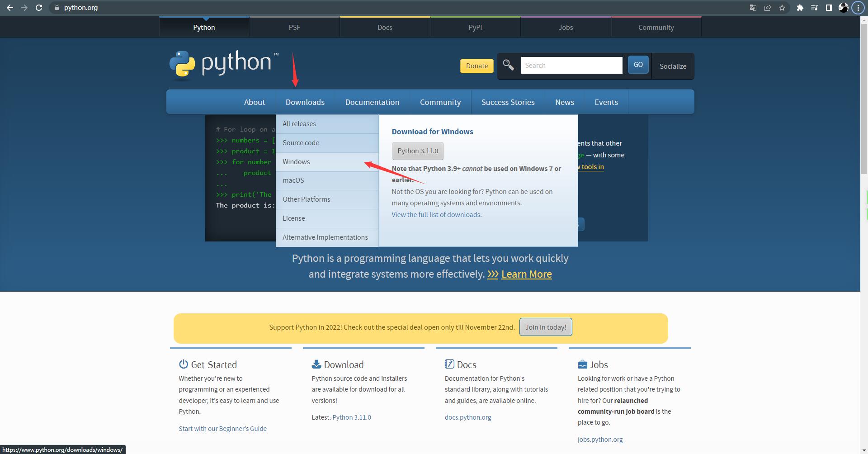
Task: Open the browser three-dot menu
Action: coord(858,8)
